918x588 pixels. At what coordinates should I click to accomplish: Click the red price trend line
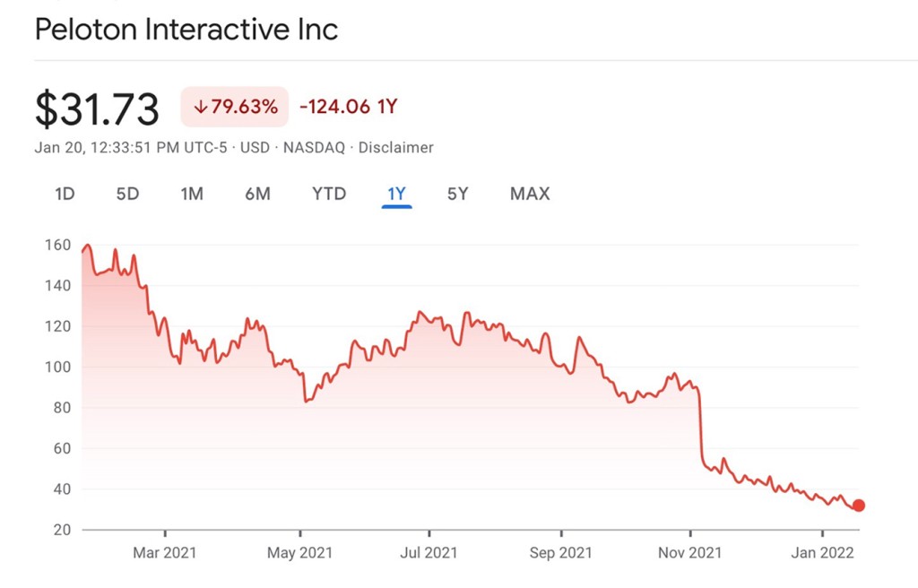(421, 314)
